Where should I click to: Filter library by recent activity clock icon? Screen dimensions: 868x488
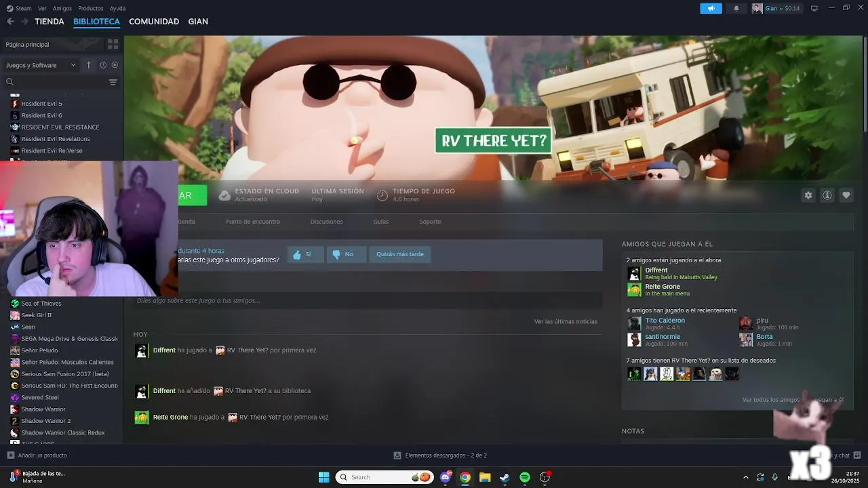[x=103, y=65]
